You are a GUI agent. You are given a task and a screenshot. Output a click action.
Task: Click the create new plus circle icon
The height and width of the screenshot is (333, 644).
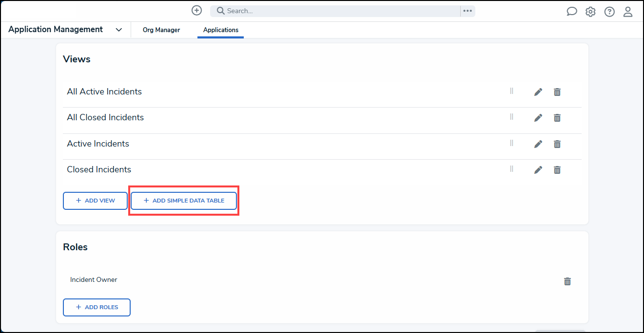pyautogui.click(x=196, y=11)
